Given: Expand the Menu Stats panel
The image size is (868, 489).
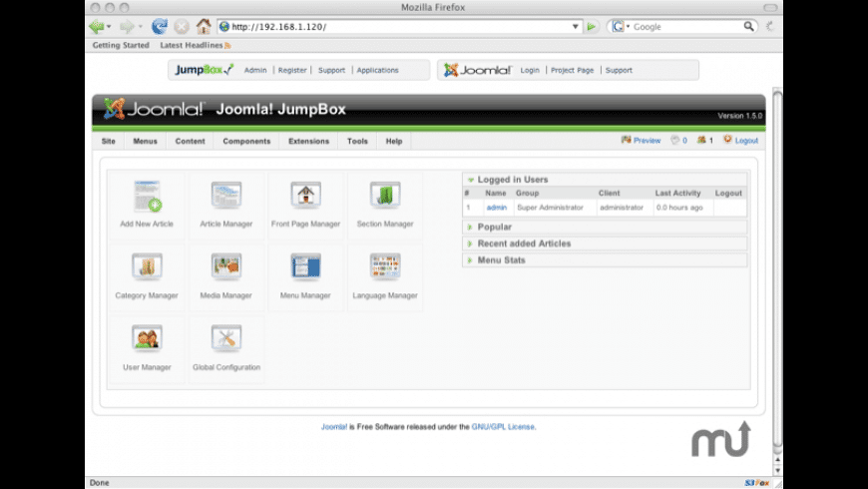Looking at the screenshot, I should click(x=470, y=260).
